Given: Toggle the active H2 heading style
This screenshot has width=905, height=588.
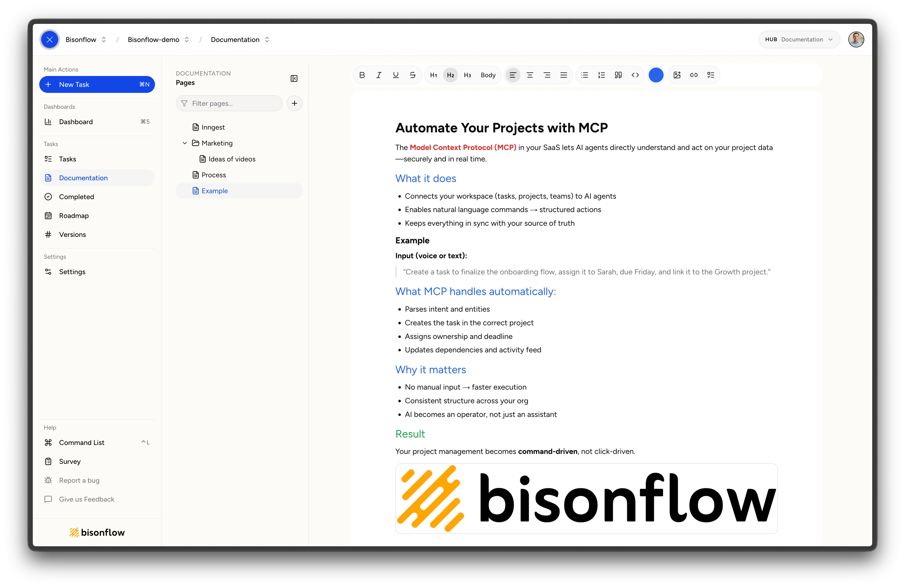Looking at the screenshot, I should pos(451,75).
